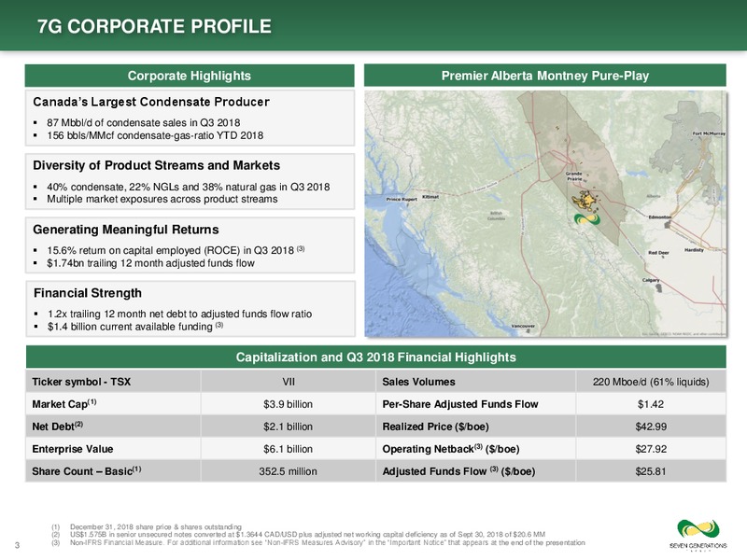Screen dimensions: 747x560
Task: Click the Kitimat label on the map
Action: point(430,196)
